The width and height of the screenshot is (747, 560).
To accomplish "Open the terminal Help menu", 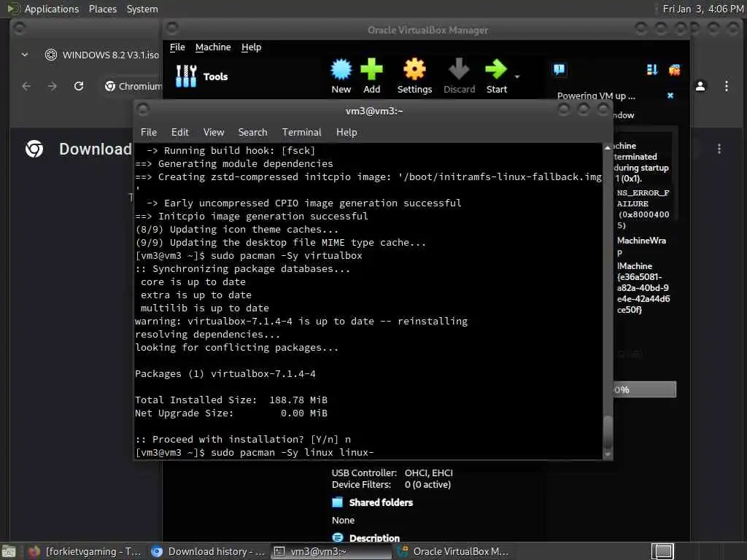I will 347,133.
